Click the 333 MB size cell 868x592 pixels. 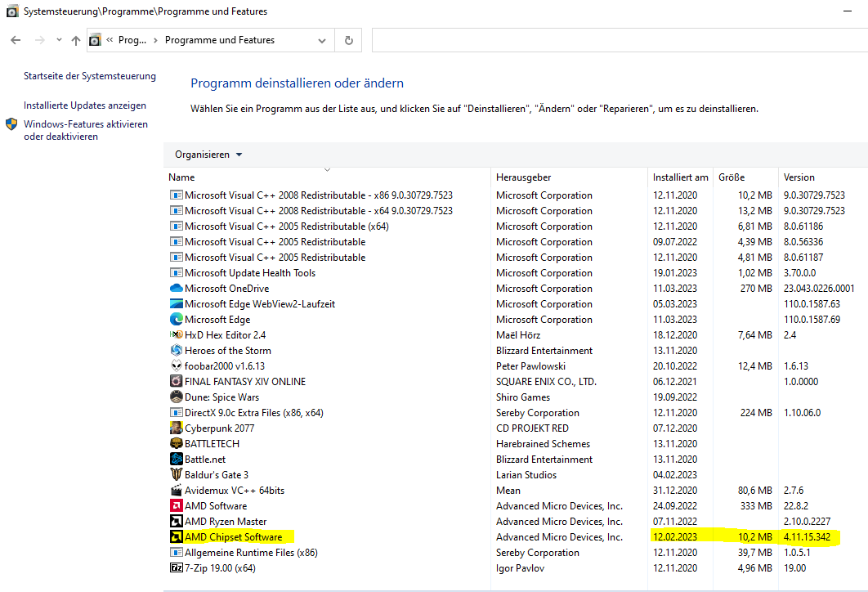click(756, 505)
